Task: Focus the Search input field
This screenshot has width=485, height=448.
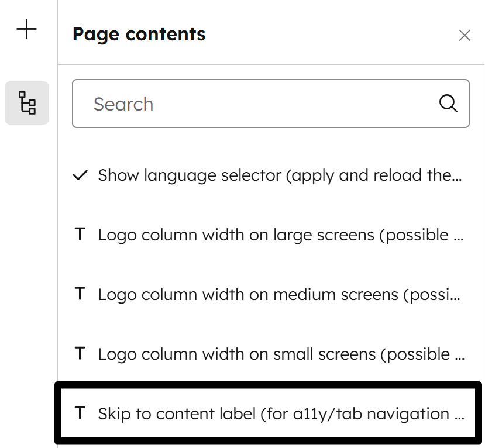Action: click(x=263, y=104)
